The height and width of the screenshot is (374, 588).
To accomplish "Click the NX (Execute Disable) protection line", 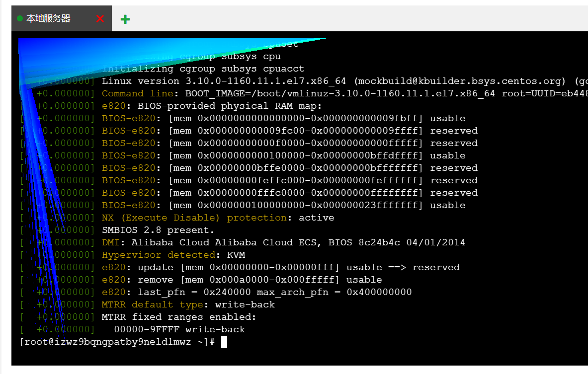I will click(218, 218).
